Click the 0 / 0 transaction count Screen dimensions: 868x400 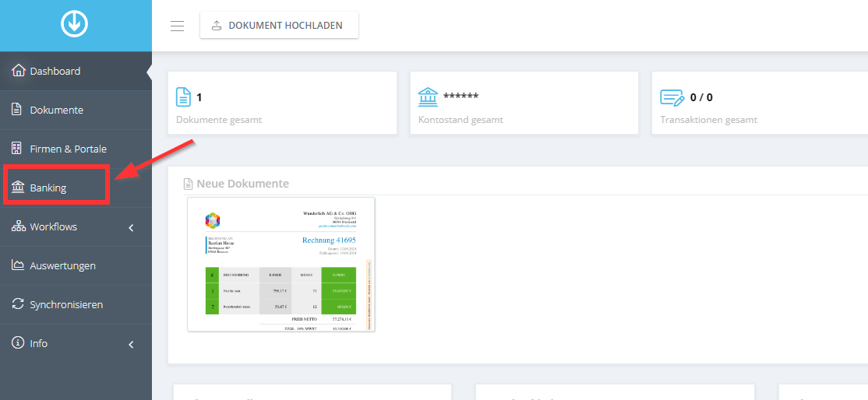click(x=701, y=97)
